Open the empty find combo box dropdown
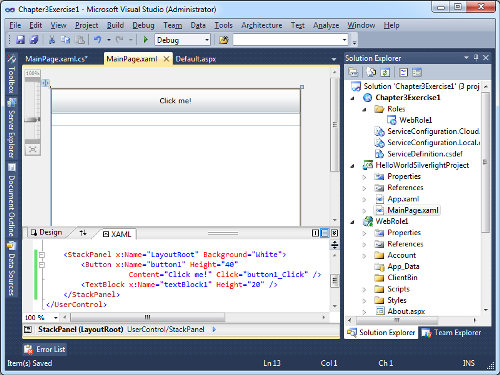Viewport: 500px width, 375px height. (x=344, y=40)
